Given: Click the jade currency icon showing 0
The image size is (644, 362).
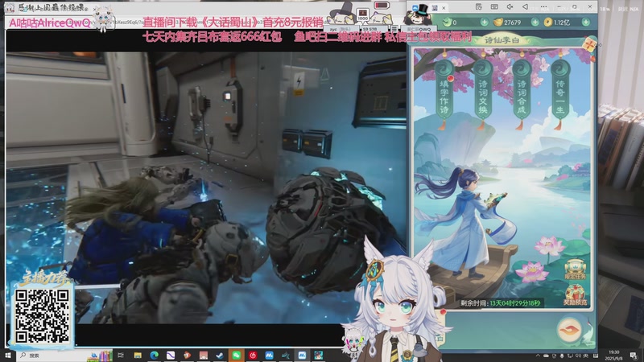Looking at the screenshot, I should click(448, 22).
